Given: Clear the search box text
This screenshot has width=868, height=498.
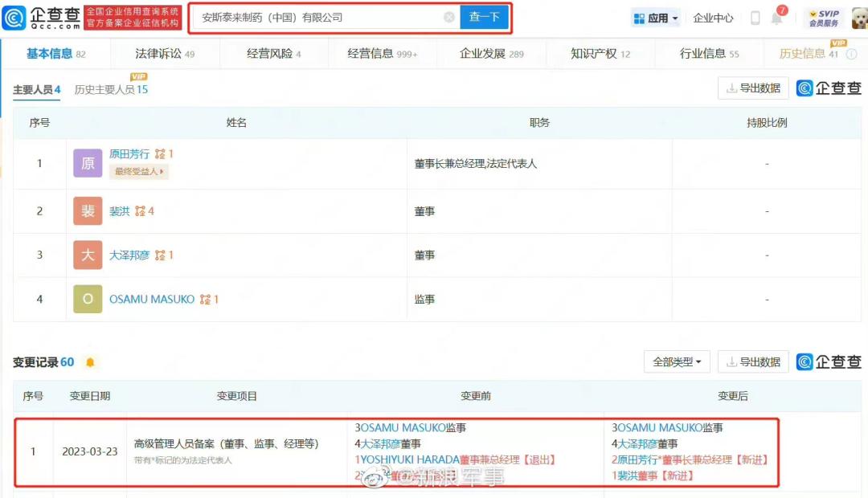Looking at the screenshot, I should (449, 18).
